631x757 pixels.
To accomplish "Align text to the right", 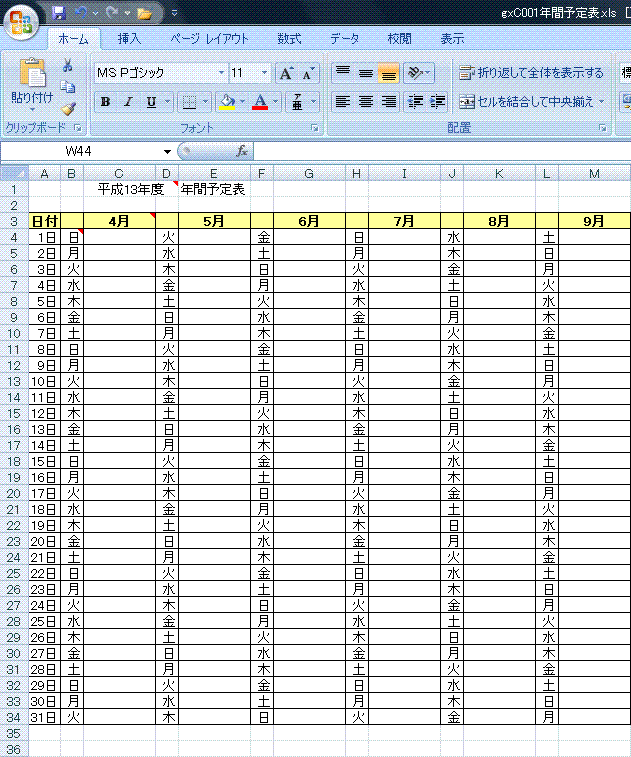I will point(389,101).
